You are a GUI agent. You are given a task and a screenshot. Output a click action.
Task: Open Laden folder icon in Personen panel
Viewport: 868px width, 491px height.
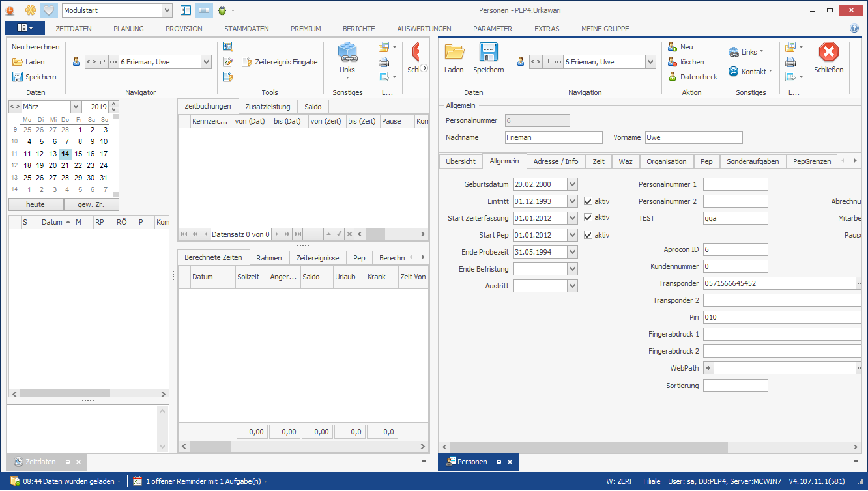click(x=454, y=53)
